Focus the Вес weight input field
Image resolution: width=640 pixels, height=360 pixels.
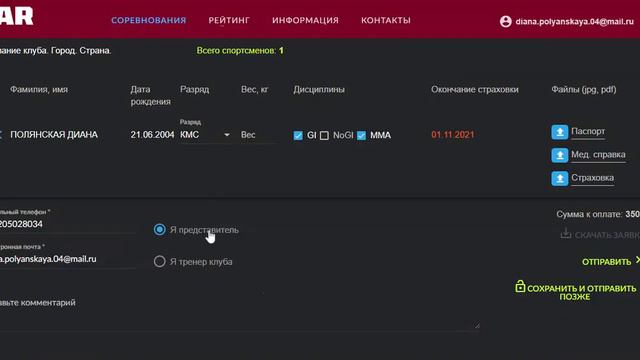(257, 135)
